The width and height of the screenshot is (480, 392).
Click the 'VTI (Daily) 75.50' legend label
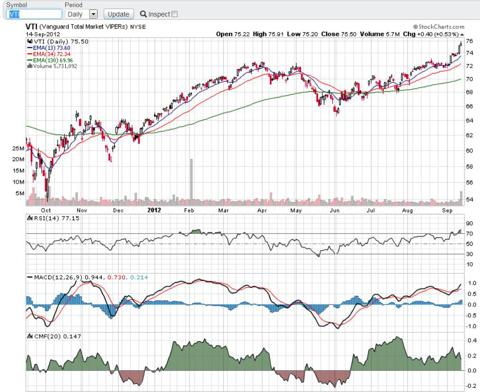click(x=60, y=42)
